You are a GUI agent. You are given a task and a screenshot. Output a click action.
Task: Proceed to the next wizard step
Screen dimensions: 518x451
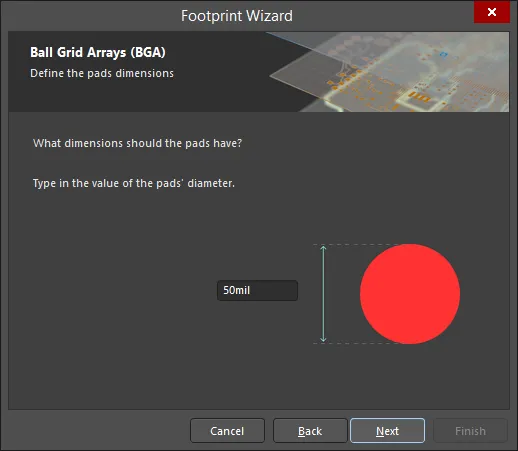[387, 431]
